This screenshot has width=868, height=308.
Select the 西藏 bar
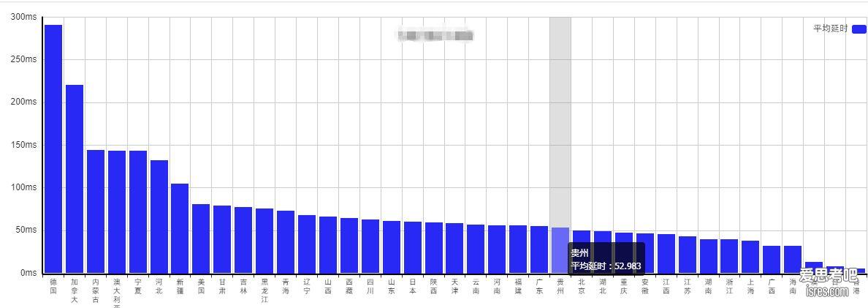pos(349,245)
